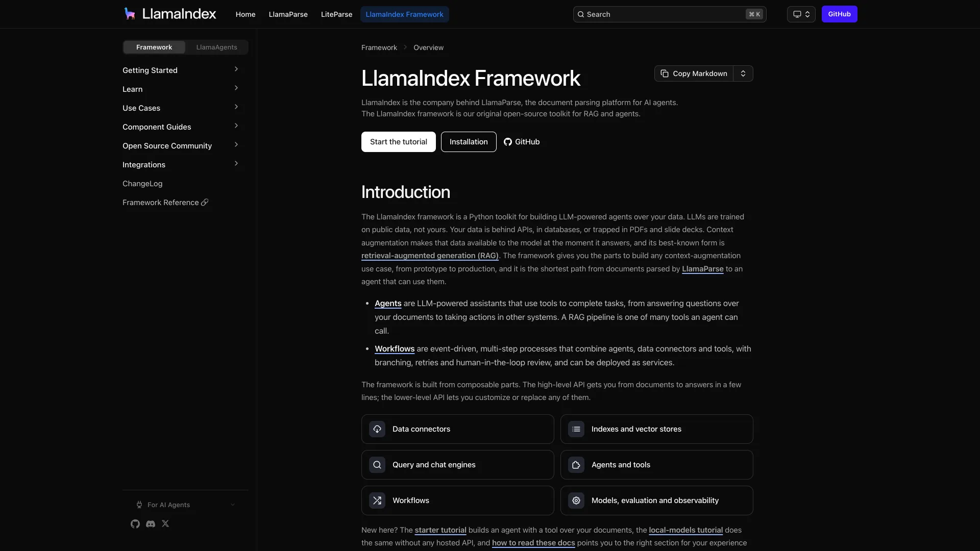Image resolution: width=980 pixels, height=551 pixels.
Task: Open the Copy Markdown options arrow
Action: click(743, 73)
